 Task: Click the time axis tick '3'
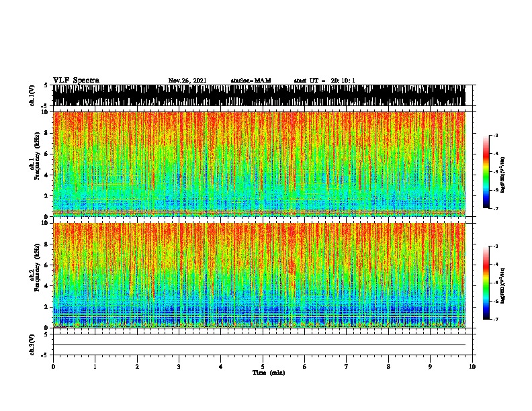[179, 367]
